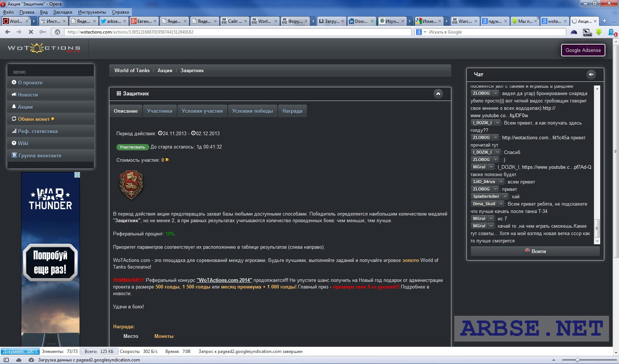The height and width of the screenshot is (364, 619).
Task: Open Новости sidebar item
Action: coord(51,95)
